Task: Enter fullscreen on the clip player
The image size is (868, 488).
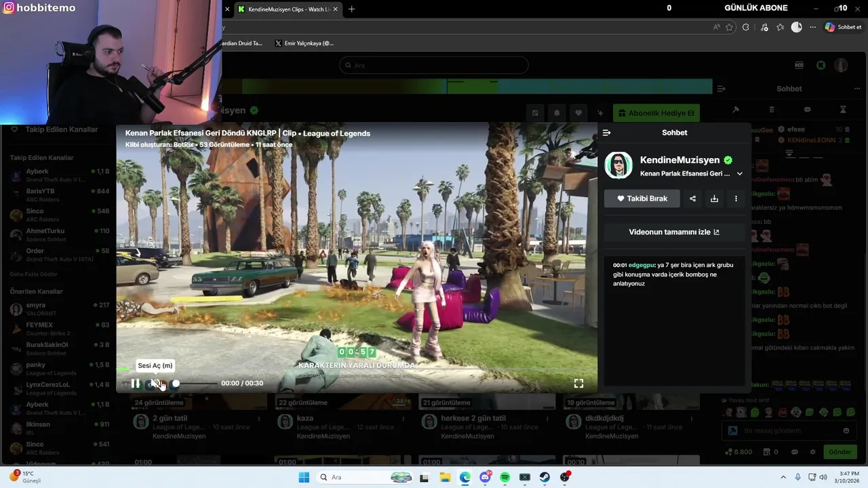Action: tap(578, 384)
